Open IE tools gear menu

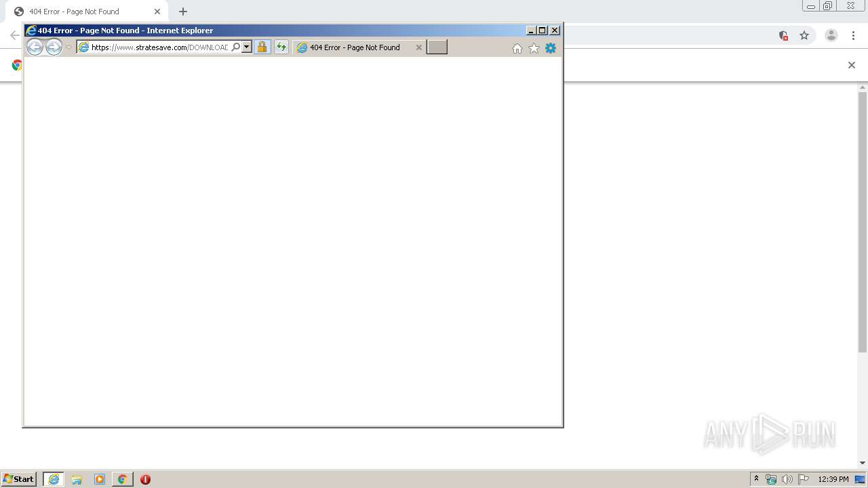pos(551,48)
